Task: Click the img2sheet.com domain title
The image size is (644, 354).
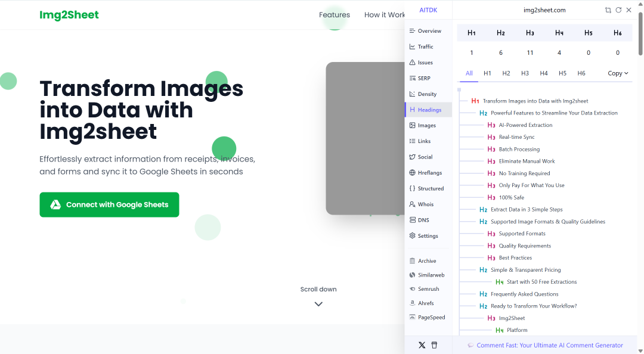Action: [x=544, y=10]
